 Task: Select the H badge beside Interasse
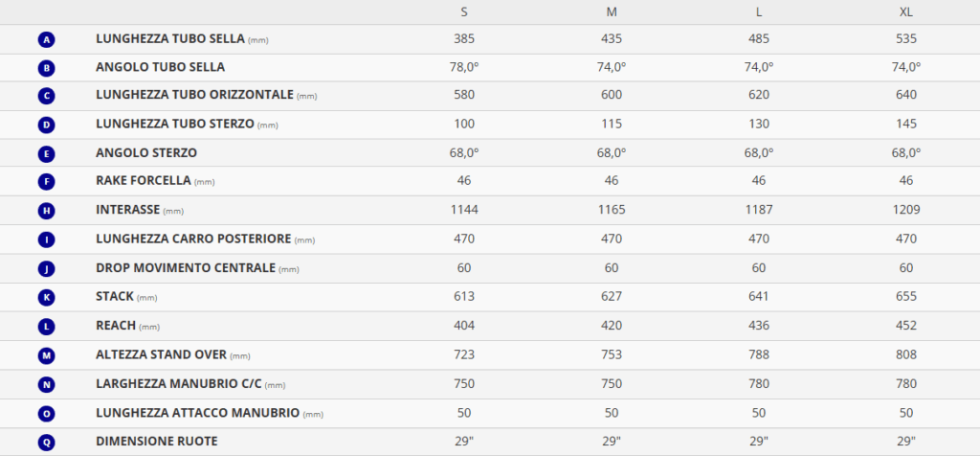47,211
